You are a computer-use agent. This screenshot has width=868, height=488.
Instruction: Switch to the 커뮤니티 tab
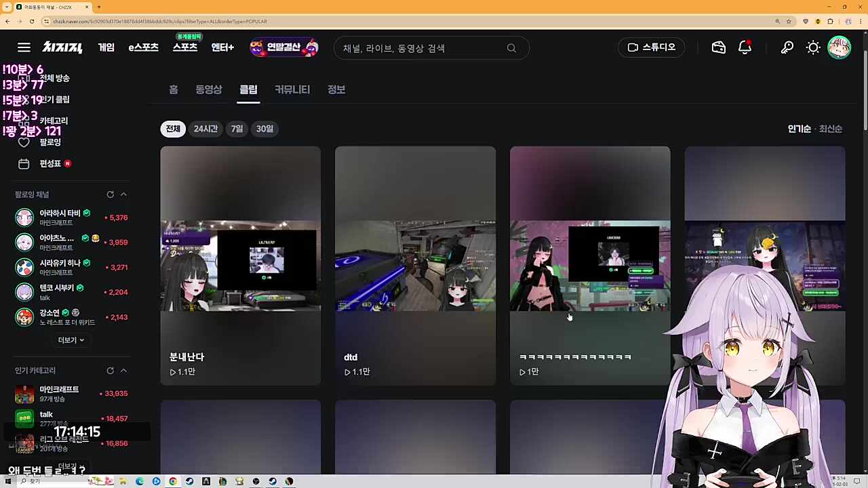[x=292, y=89]
